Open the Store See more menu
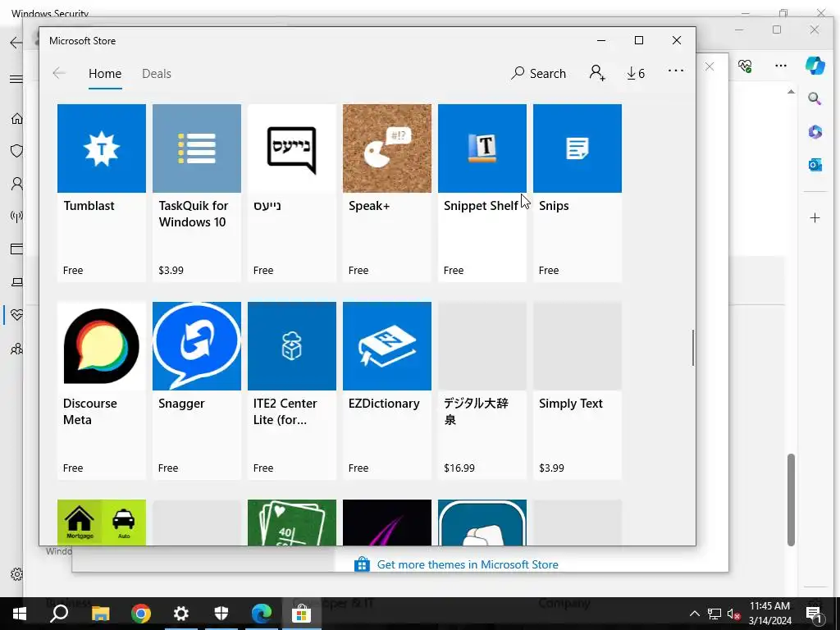This screenshot has height=630, width=840. coord(676,71)
